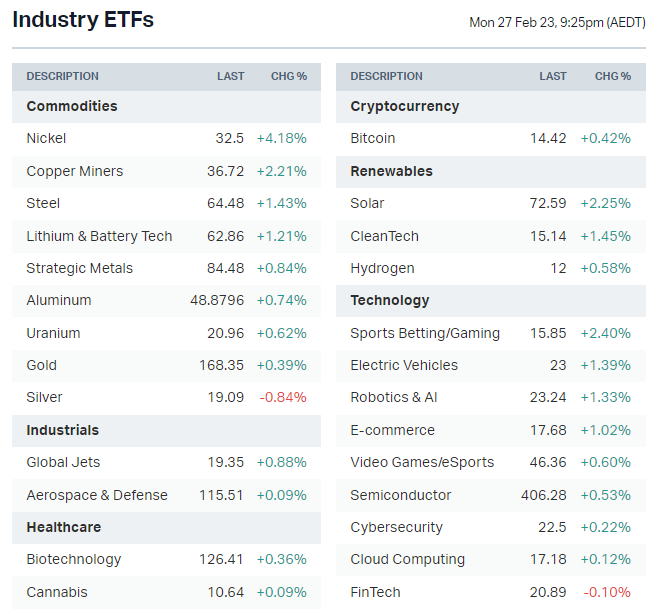Screen dimensions: 658x615
Task: Click the Industry ETFs heading
Action: 83,20
